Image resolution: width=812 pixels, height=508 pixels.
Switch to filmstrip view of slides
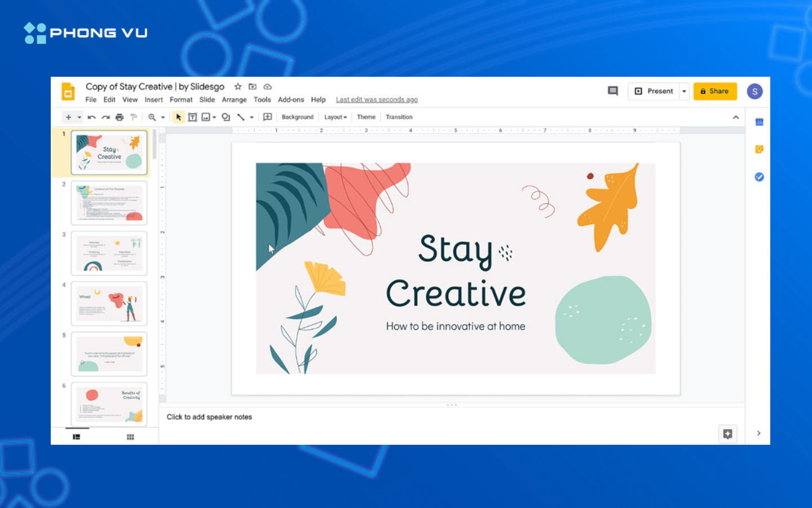pyautogui.click(x=77, y=437)
